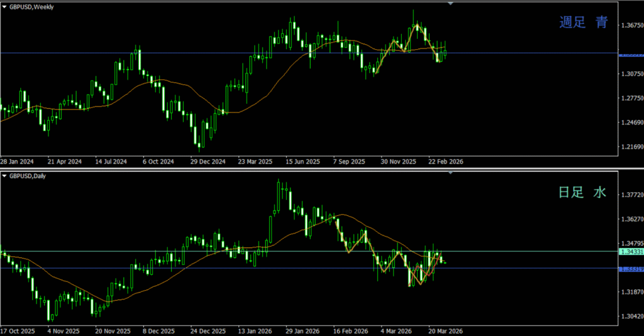This screenshot has width=644, height=336.
Task: Click the 1.37720 level on Daily price scale
Action: [631, 196]
